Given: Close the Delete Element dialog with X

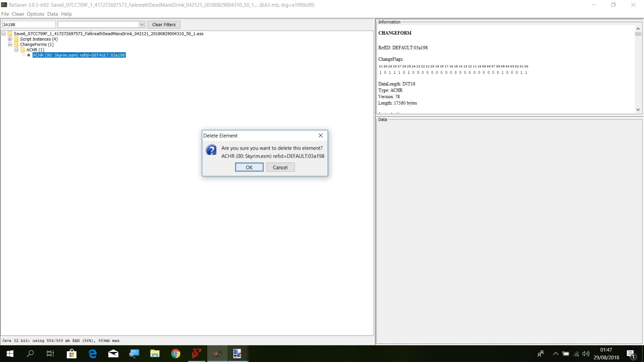Looking at the screenshot, I should [320, 136].
